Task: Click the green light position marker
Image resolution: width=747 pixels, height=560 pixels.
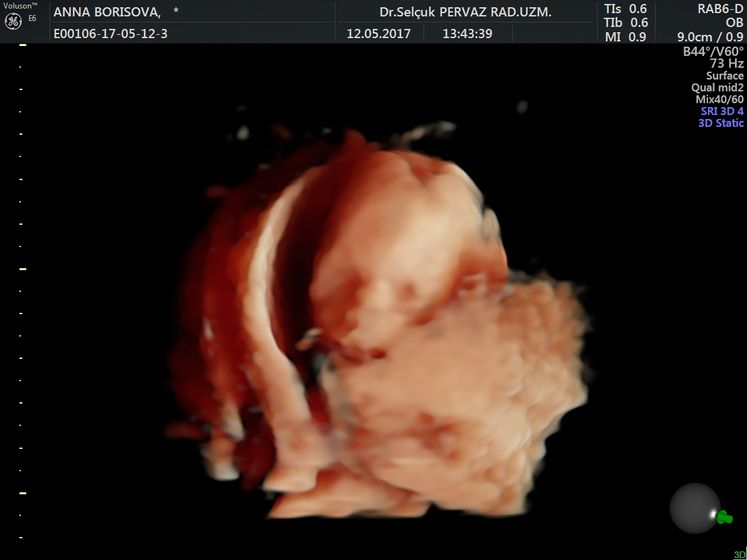Action: pos(725,517)
